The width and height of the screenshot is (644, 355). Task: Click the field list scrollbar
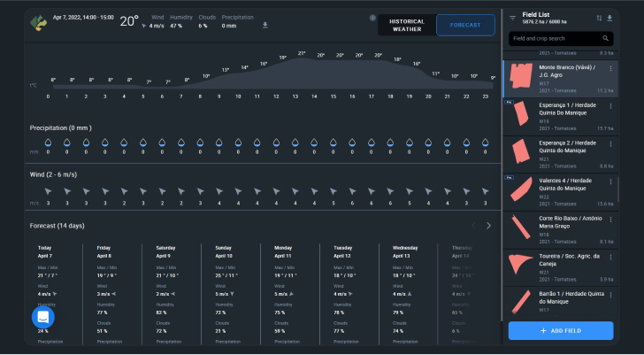617,189
